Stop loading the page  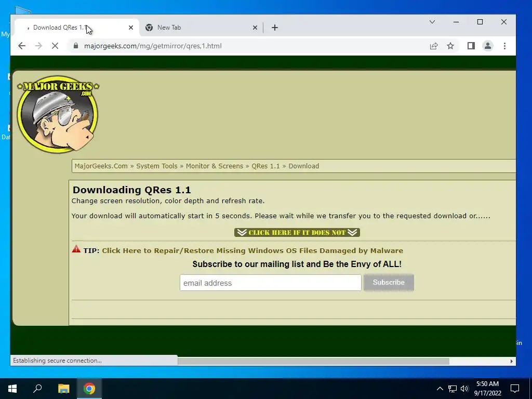55,46
